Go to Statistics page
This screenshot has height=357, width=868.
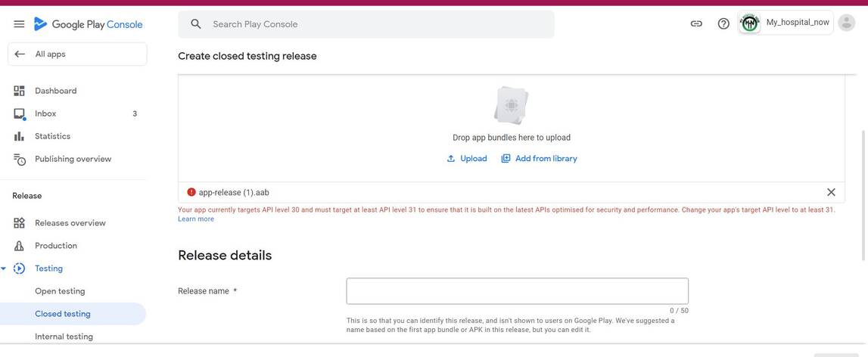click(52, 136)
